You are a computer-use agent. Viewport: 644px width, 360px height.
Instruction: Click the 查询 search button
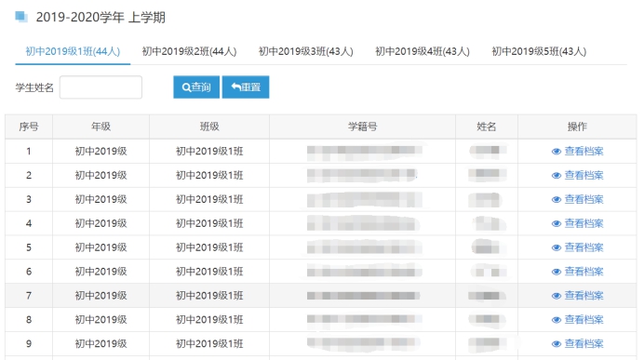[196, 87]
